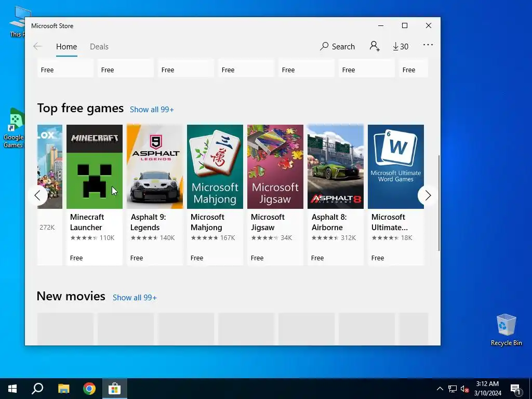Click the Free price under Microsoft Jigsaw
The width and height of the screenshot is (532, 399).
tap(257, 258)
